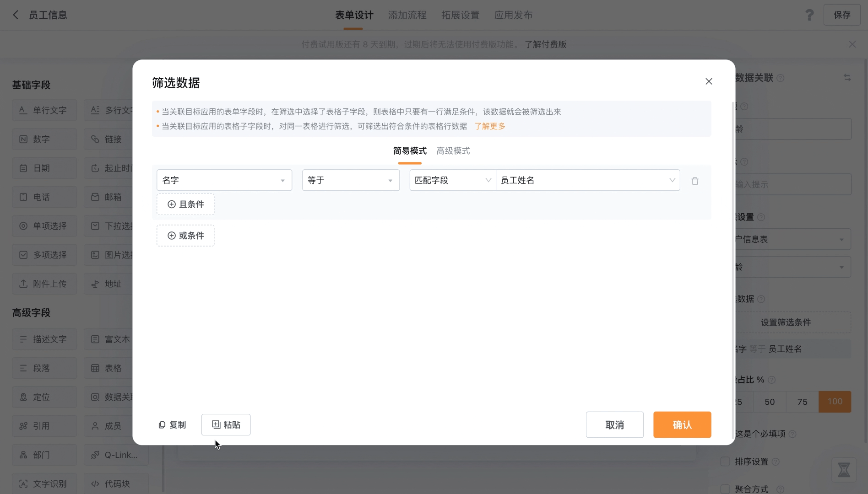Open the 等于 operator dropdown
Viewport: 868px width, 494px height.
click(x=351, y=180)
